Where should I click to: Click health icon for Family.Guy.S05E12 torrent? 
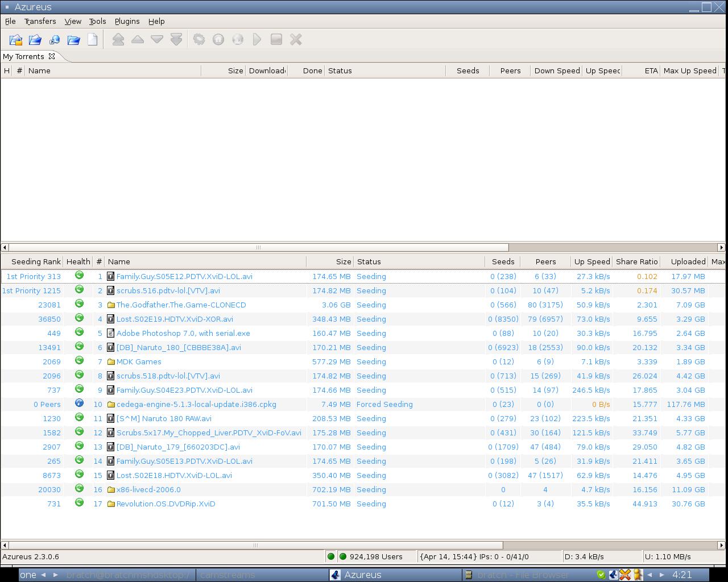tap(79, 276)
